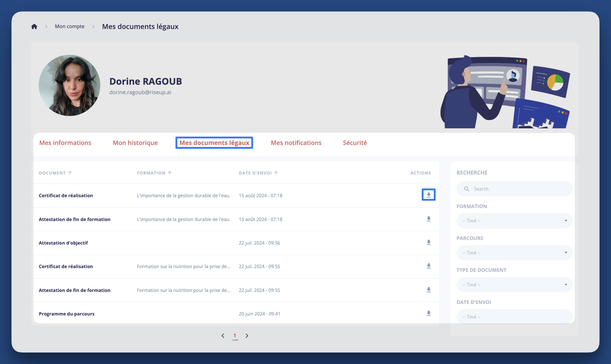Viewport: 611px width, 364px height.
Task: Click FORMATION column header label
Action: coord(151,173)
